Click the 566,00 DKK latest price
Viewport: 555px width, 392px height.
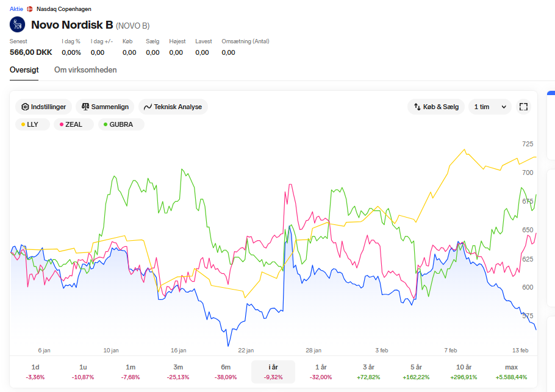coord(30,52)
